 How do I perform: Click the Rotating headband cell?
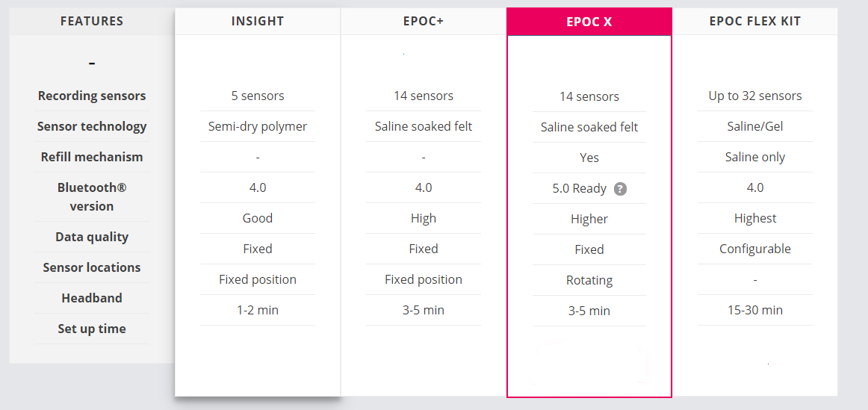589,280
